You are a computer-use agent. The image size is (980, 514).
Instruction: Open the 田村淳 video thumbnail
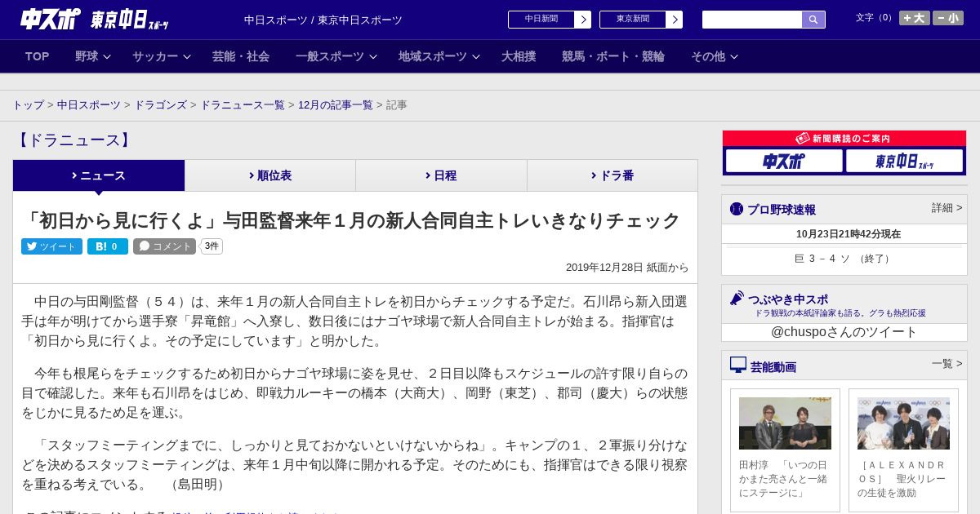pos(785,423)
